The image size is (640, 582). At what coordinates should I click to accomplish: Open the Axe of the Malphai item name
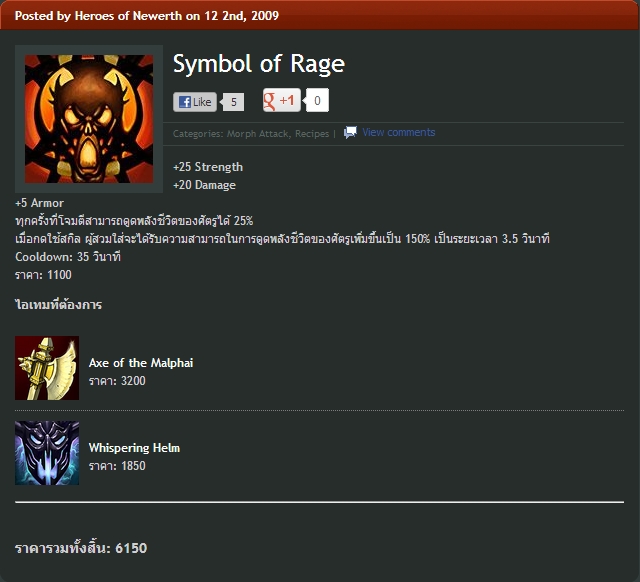coord(141,363)
